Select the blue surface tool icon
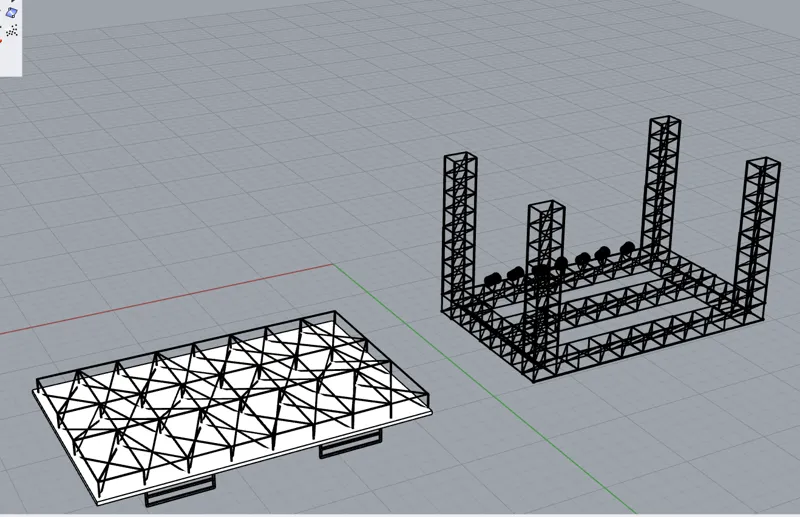 click(12, 13)
